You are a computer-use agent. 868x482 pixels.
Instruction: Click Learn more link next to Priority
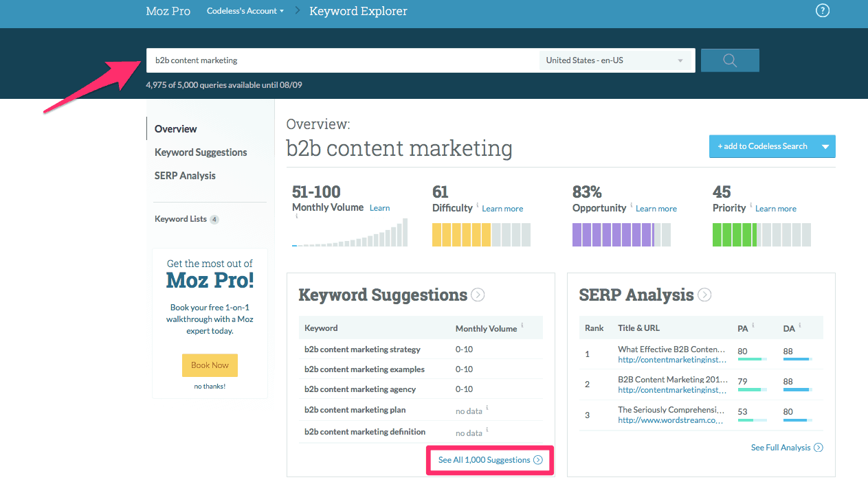click(x=776, y=209)
